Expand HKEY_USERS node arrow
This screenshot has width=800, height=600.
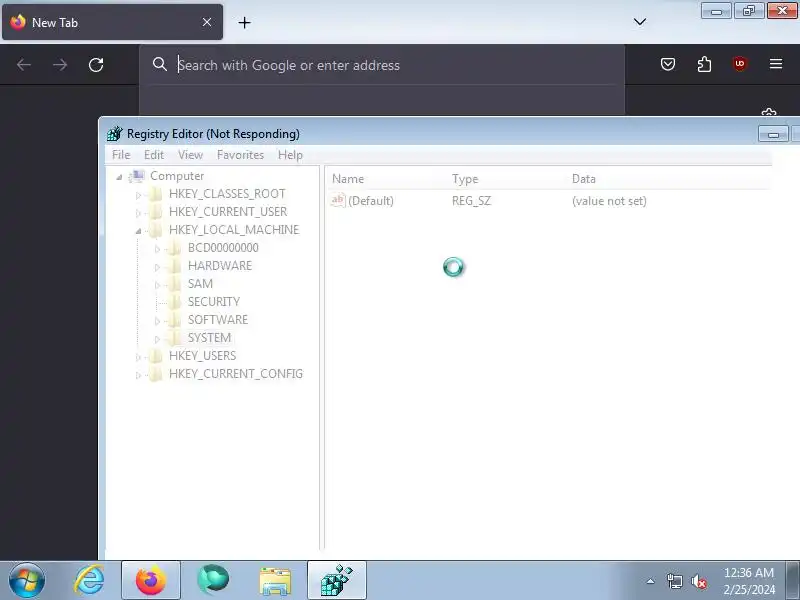(x=138, y=357)
